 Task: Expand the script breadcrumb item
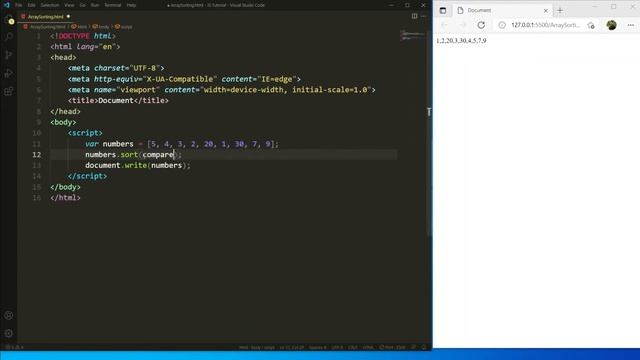124,27
